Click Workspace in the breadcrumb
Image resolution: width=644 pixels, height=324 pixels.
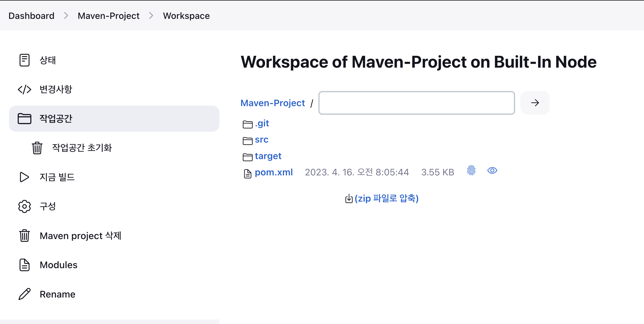[186, 16]
